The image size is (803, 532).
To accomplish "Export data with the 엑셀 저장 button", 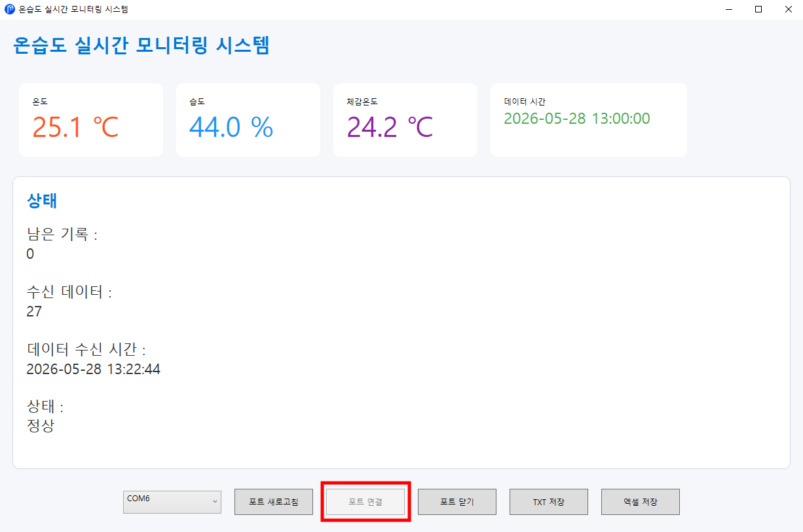I will click(641, 502).
